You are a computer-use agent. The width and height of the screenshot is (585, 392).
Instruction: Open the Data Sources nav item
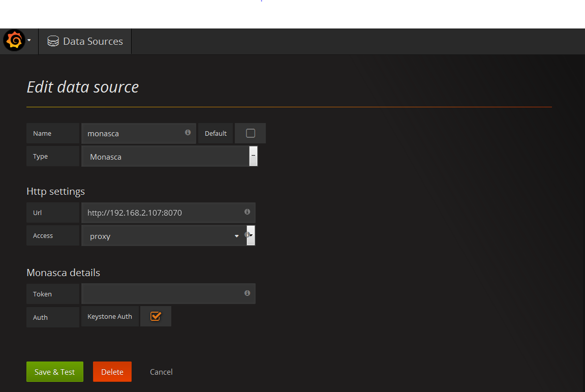tap(85, 41)
